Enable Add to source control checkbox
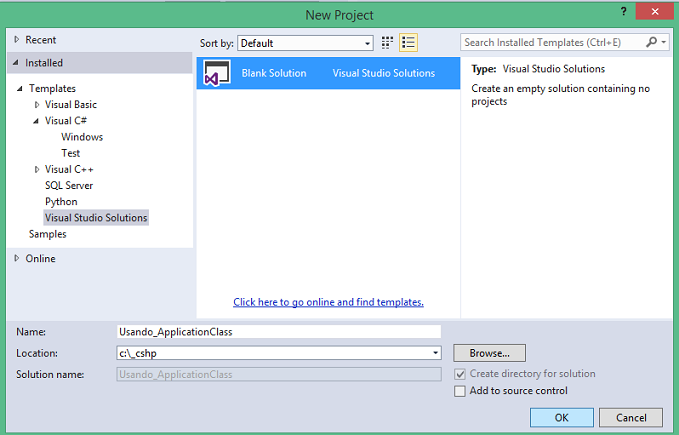 pyautogui.click(x=460, y=391)
